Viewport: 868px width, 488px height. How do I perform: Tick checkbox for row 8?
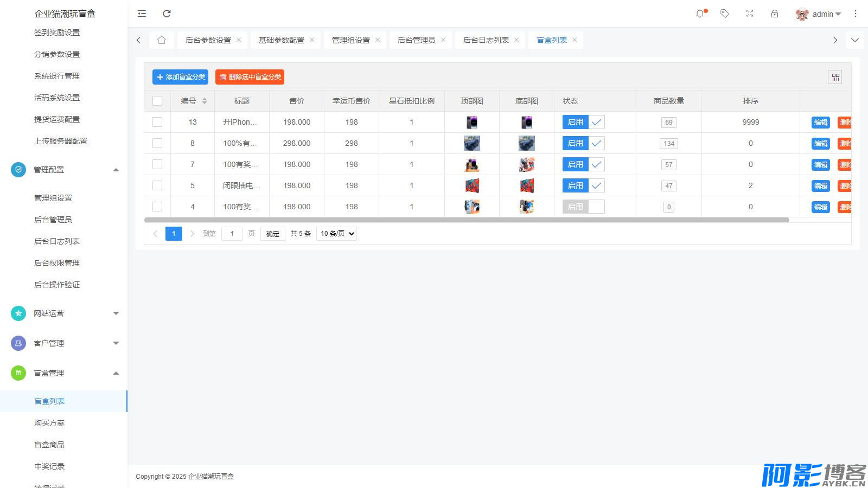pos(157,143)
